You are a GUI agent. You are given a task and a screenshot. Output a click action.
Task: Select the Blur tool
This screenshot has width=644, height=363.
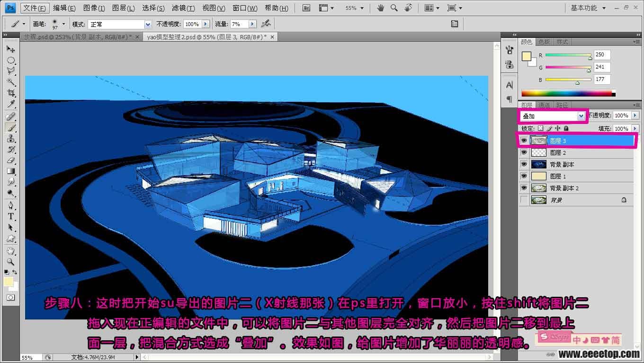(x=11, y=182)
